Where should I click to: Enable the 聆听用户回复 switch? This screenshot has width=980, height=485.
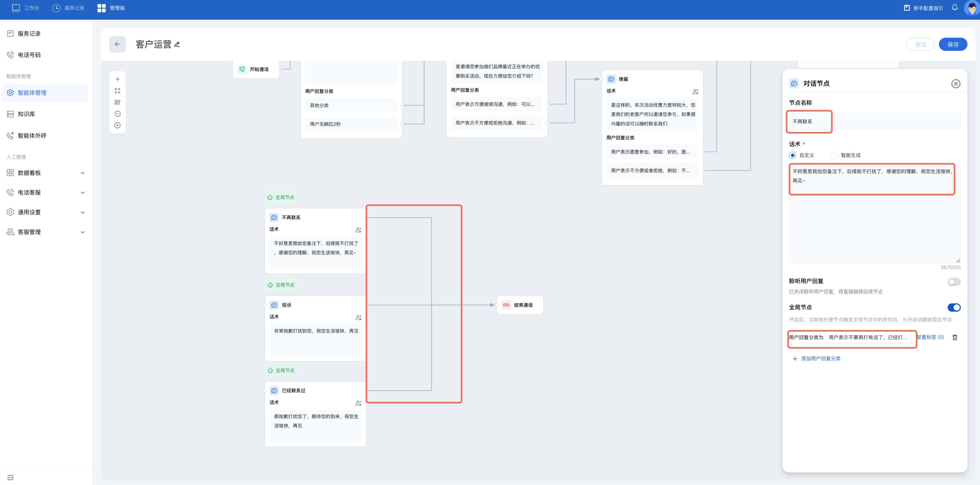tap(954, 282)
